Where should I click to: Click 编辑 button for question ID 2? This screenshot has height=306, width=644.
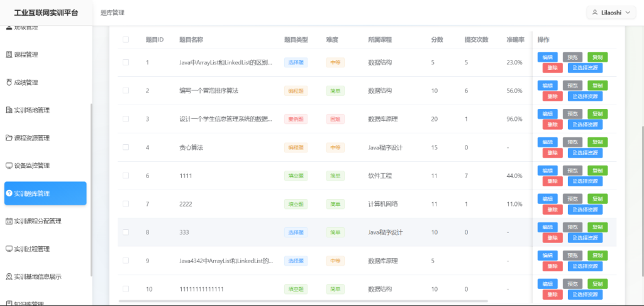click(547, 86)
